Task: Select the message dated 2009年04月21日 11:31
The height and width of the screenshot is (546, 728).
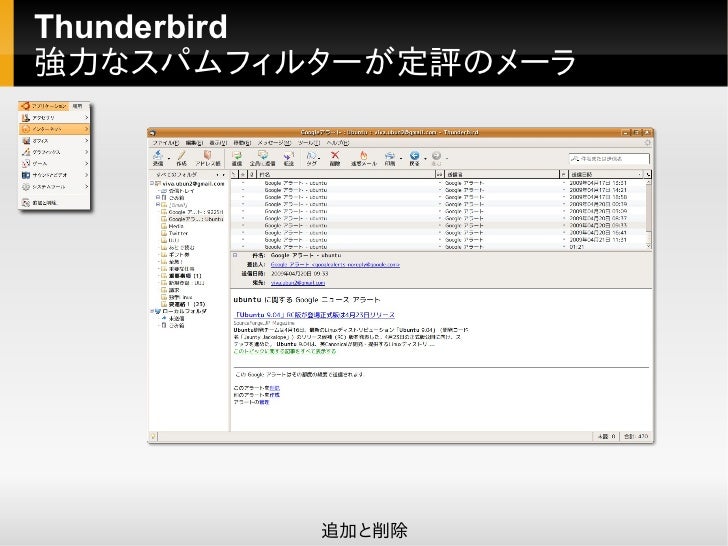Action: (438, 240)
